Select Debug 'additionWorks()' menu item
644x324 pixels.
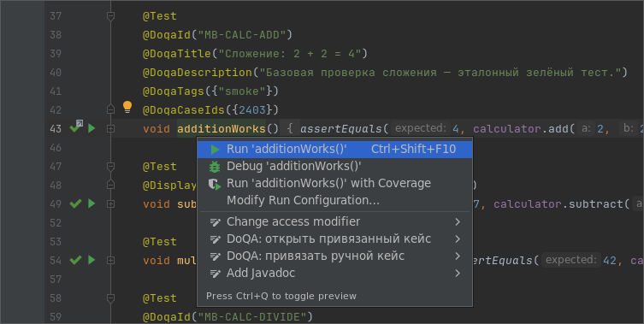pos(334,167)
